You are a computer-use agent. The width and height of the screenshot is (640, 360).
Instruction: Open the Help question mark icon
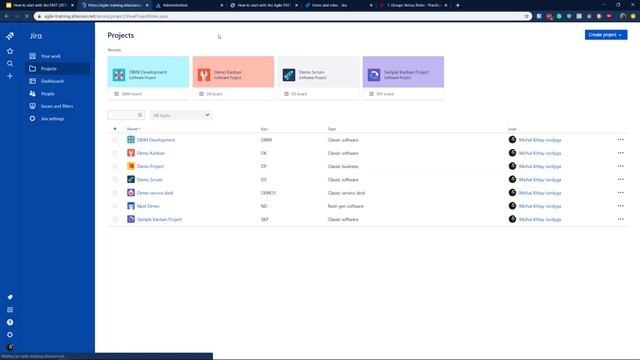[10, 322]
